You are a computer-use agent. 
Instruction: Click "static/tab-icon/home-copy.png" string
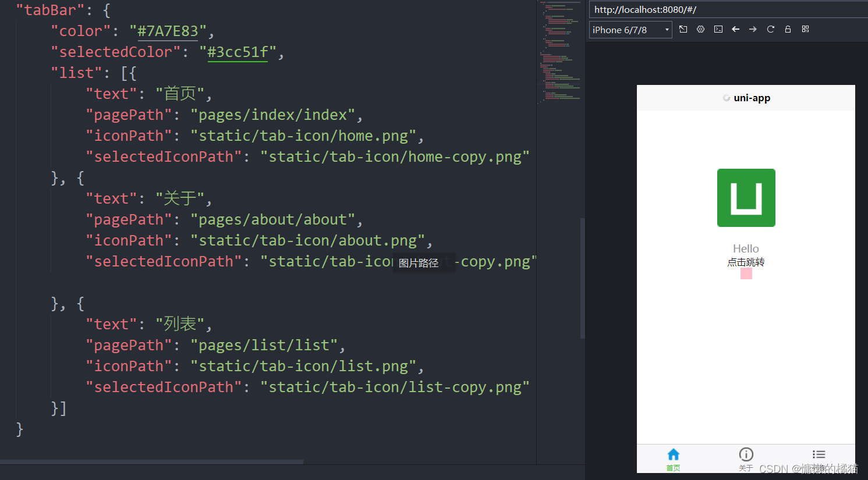point(395,157)
